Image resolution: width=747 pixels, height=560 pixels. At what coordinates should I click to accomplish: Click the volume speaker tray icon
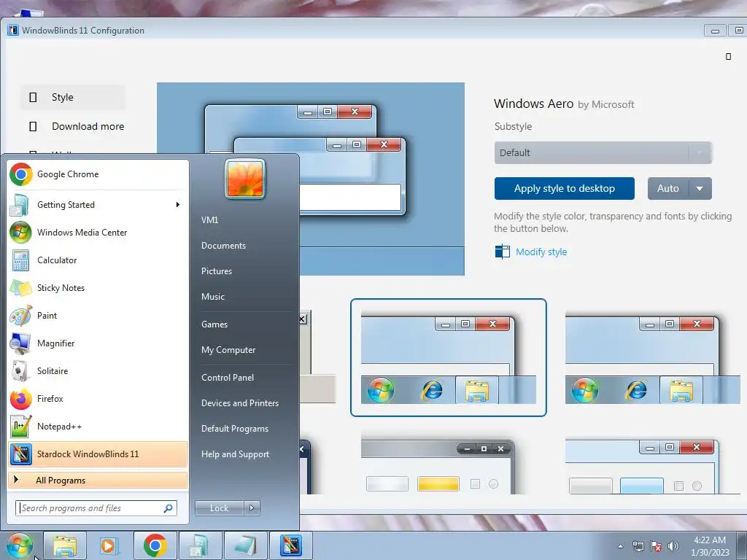click(673, 546)
